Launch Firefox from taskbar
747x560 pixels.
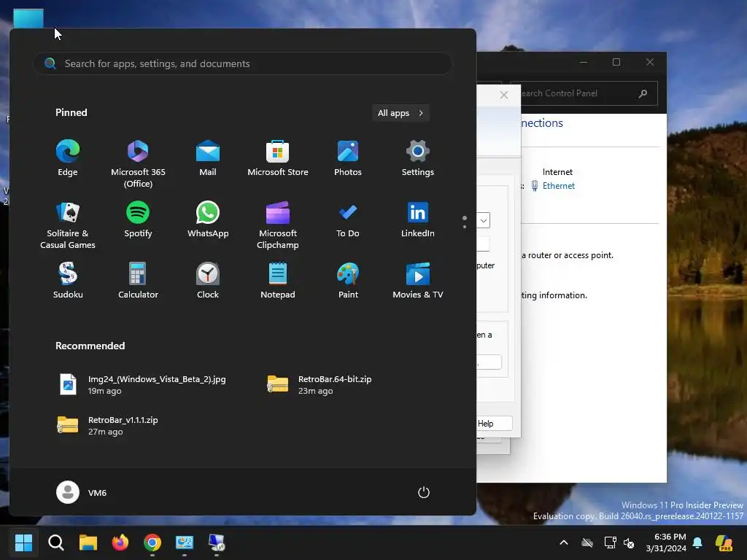[x=120, y=542]
